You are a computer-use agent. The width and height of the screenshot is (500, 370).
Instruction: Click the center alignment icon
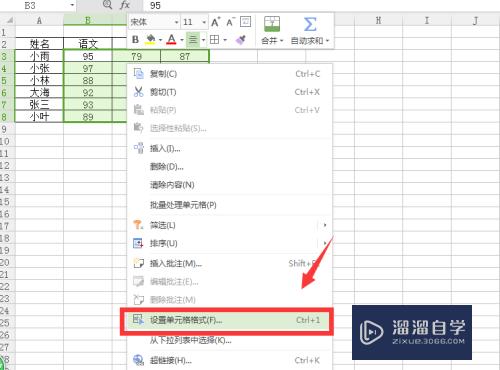pos(193,40)
